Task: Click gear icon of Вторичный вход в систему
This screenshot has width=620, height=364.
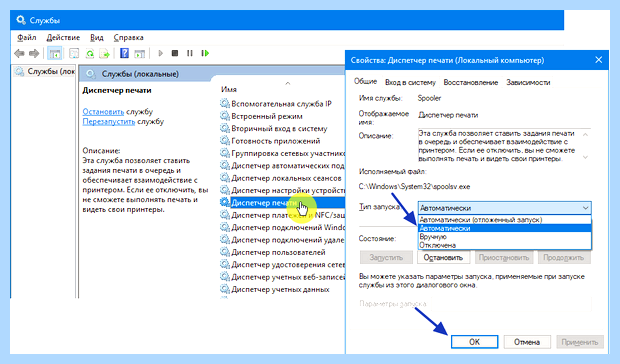Action: point(225,128)
